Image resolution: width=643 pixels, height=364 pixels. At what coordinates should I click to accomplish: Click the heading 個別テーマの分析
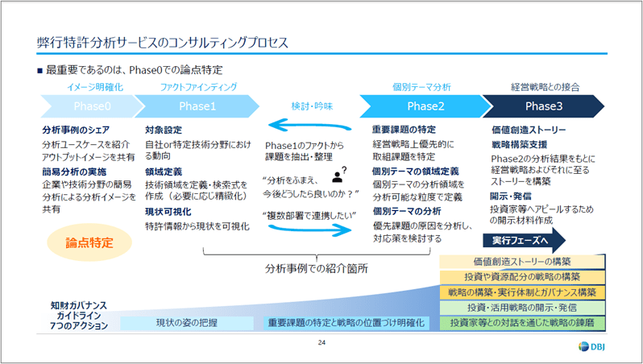point(407,211)
